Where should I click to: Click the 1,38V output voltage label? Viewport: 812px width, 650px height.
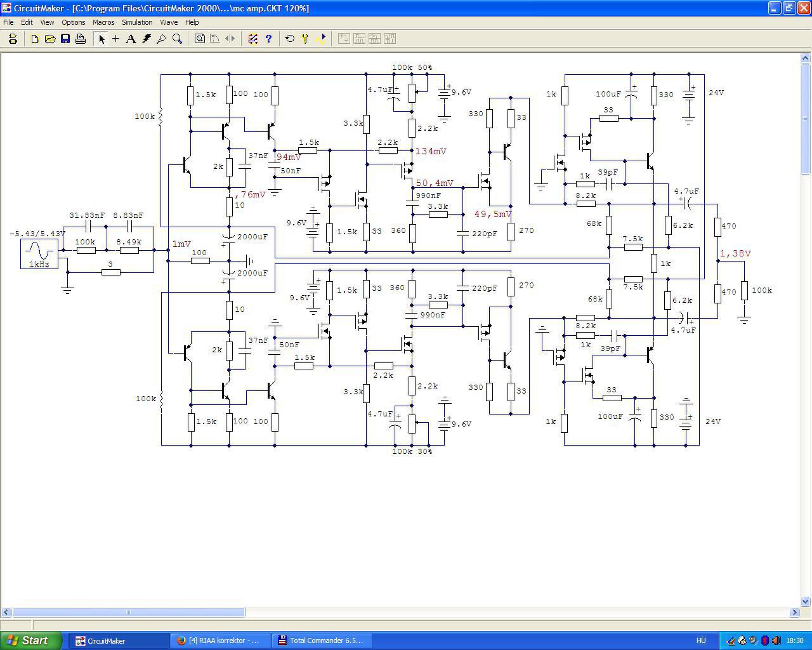point(735,253)
